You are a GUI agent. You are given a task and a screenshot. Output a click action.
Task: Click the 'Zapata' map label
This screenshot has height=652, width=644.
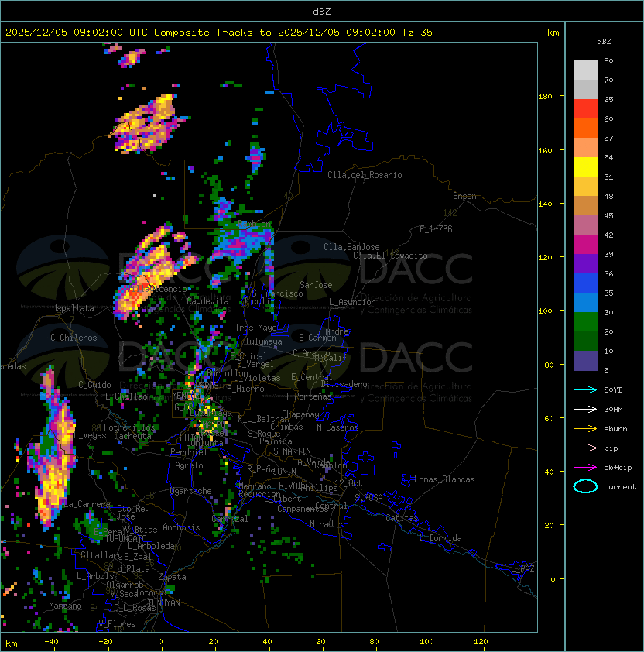(172, 577)
